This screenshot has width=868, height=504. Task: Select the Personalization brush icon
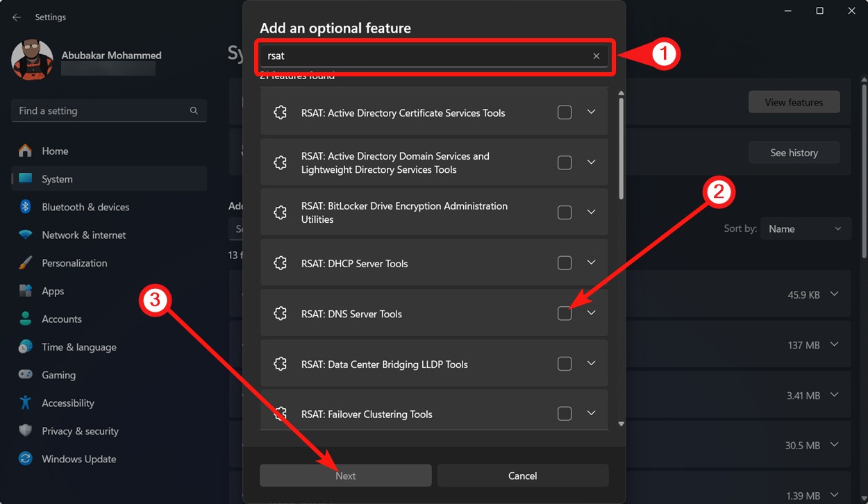tap(24, 262)
